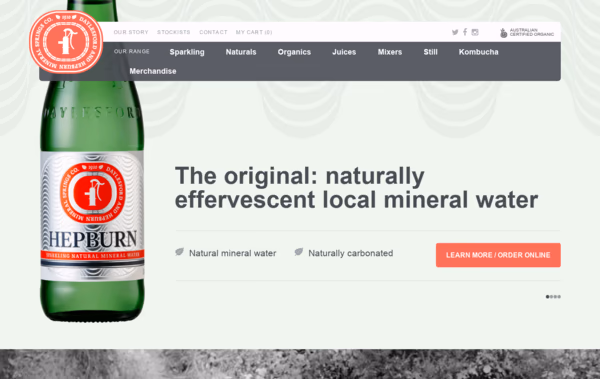Open the Organics range menu item
The height and width of the screenshot is (379, 600).
(x=294, y=52)
